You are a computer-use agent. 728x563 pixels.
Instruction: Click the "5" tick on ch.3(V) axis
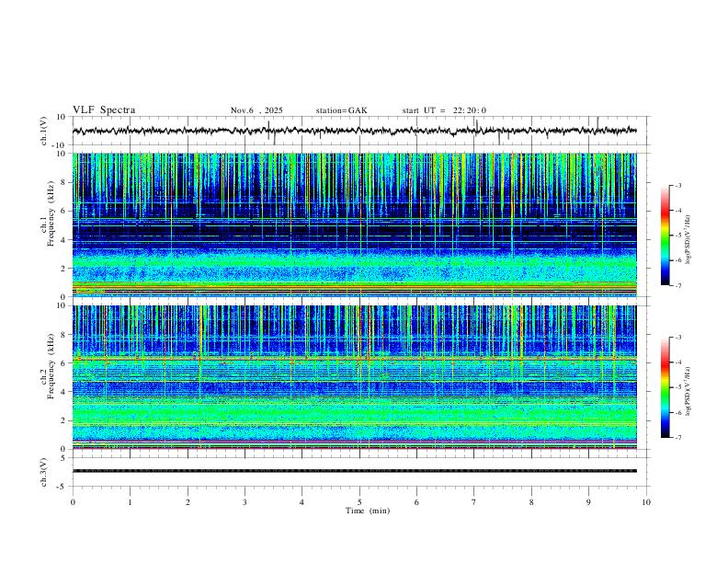click(x=63, y=457)
